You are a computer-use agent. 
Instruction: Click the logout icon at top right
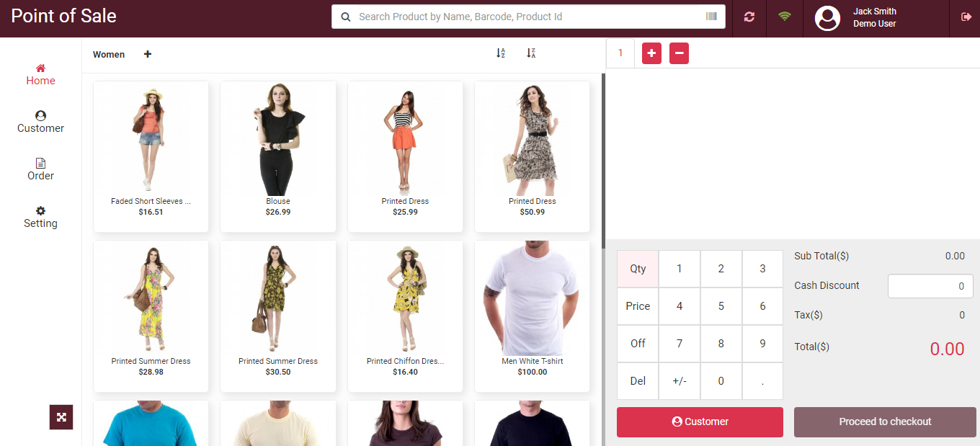click(x=966, y=17)
